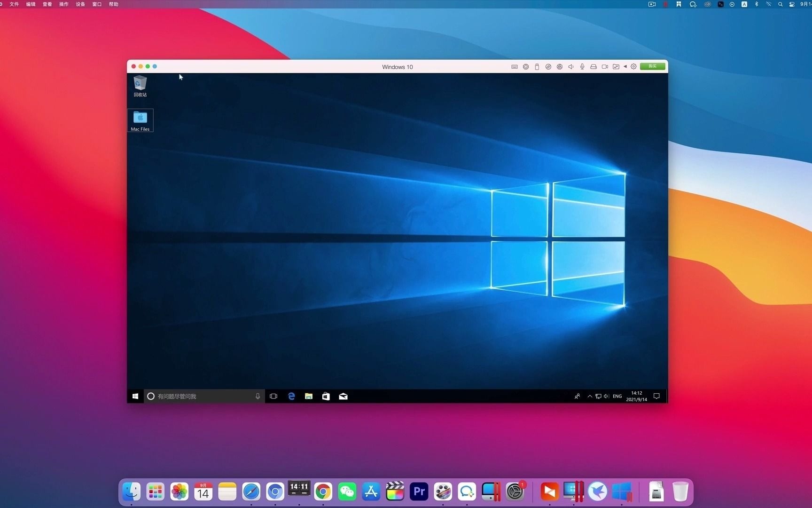Click the People icon in Windows tray
This screenshot has height=508, width=812.
577,397
